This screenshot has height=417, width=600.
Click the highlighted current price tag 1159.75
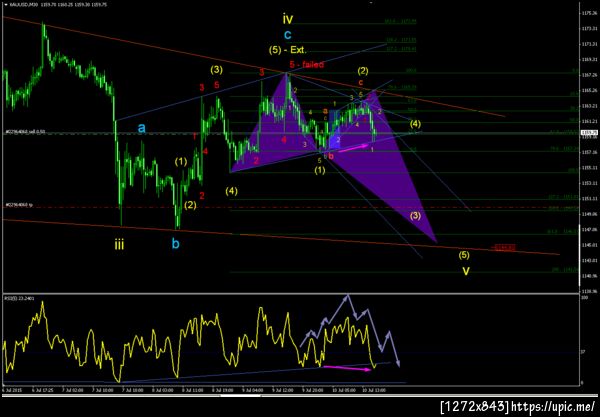(x=589, y=133)
